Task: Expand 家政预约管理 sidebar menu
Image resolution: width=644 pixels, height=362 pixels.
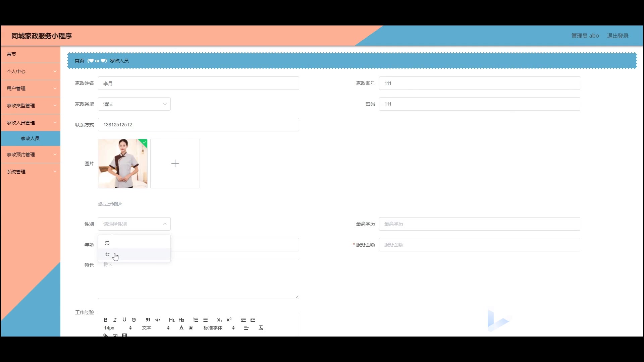Action: pyautogui.click(x=31, y=155)
